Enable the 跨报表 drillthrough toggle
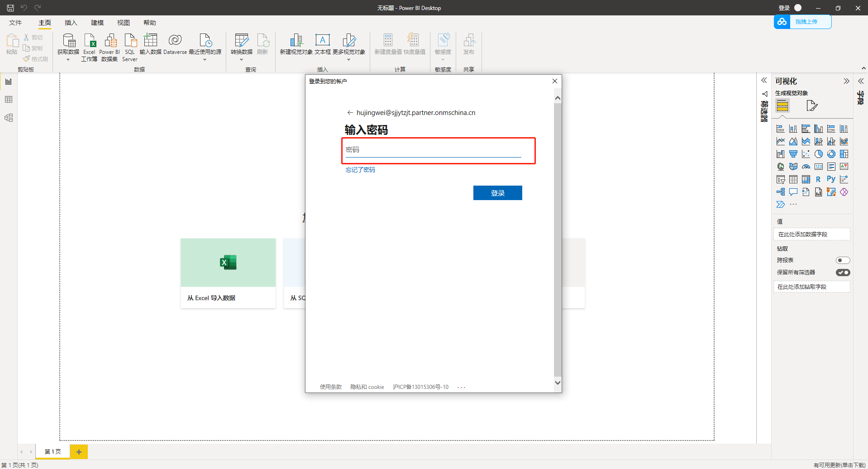Viewport: 868px width, 469px height. [843, 260]
